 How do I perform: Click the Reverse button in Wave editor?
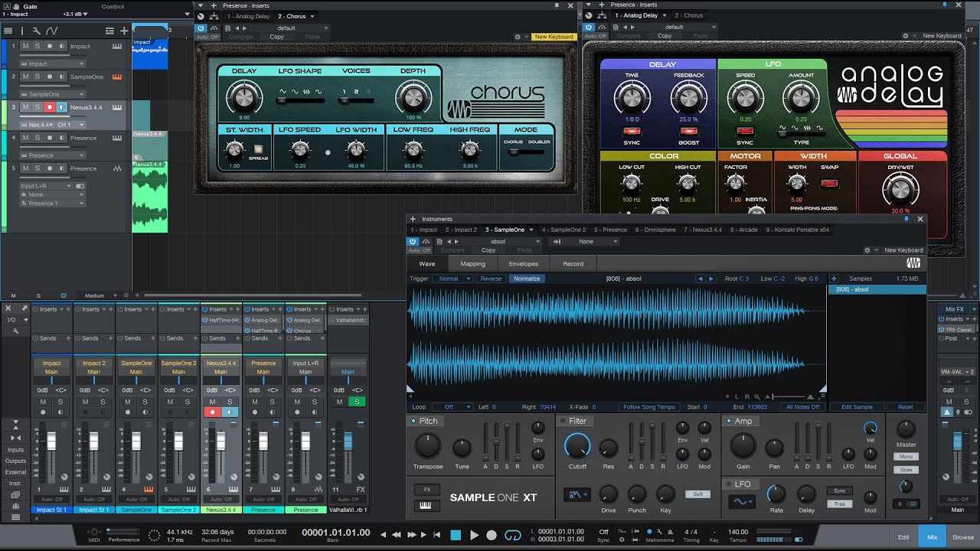click(x=491, y=279)
